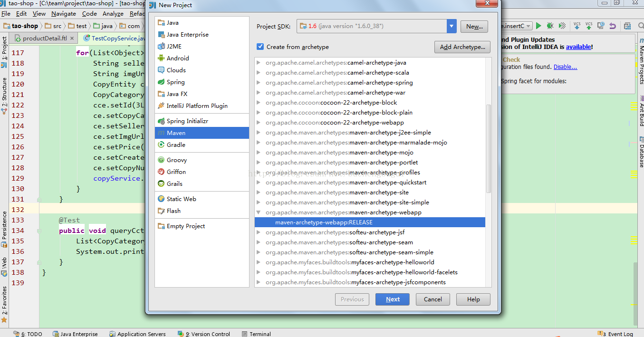
Task: Expand the softeu-archetype-jsf node
Action: click(x=259, y=232)
